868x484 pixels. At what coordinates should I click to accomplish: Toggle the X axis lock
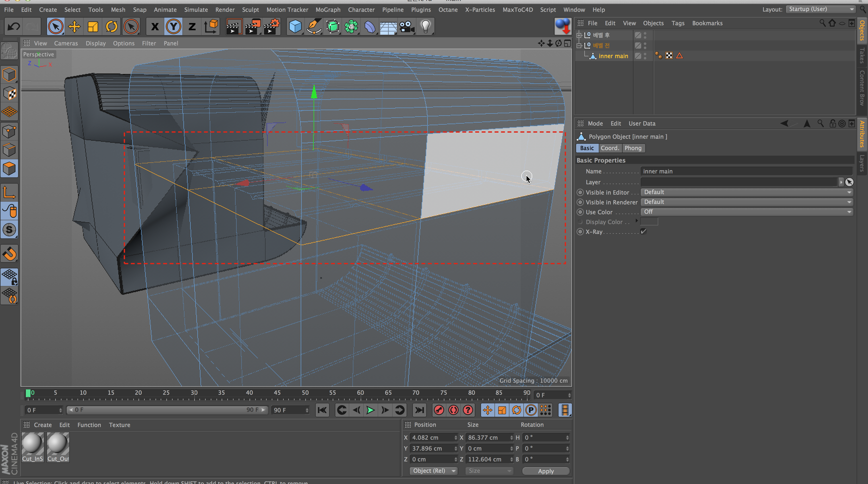pos(155,26)
